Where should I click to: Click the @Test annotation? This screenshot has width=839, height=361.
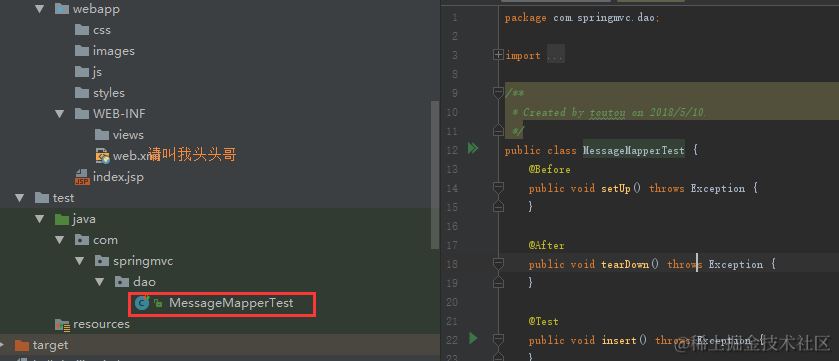coord(544,321)
